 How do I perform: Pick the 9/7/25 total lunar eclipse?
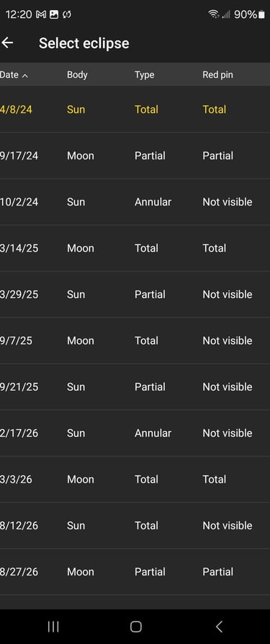click(135, 340)
